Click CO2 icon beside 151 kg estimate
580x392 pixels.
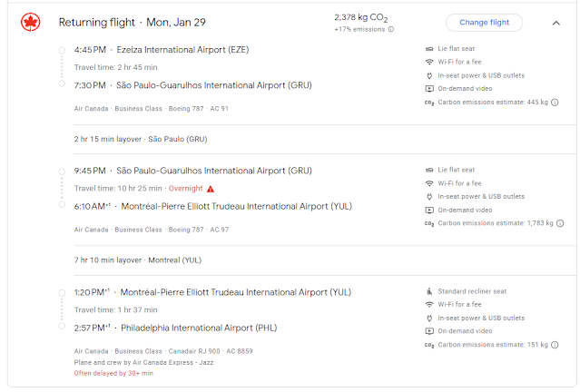click(x=429, y=345)
